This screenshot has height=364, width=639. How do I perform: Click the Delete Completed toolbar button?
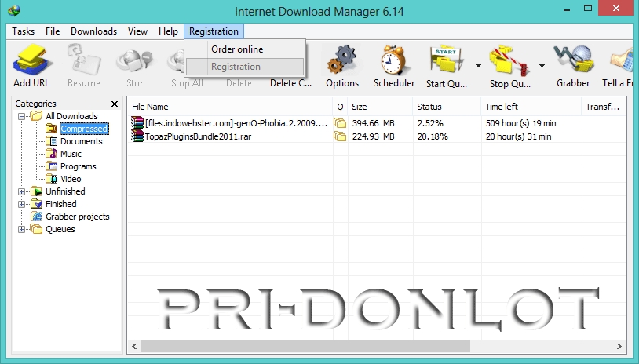click(x=290, y=83)
